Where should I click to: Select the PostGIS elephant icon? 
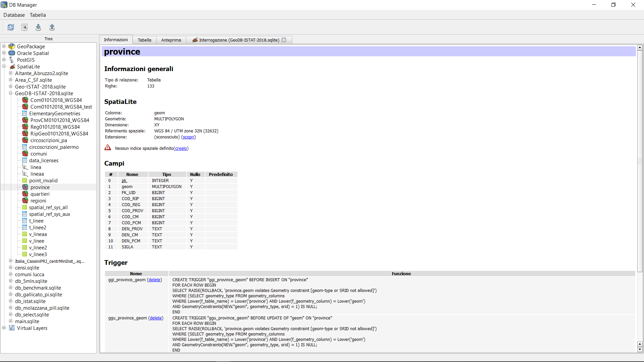[x=12, y=60]
